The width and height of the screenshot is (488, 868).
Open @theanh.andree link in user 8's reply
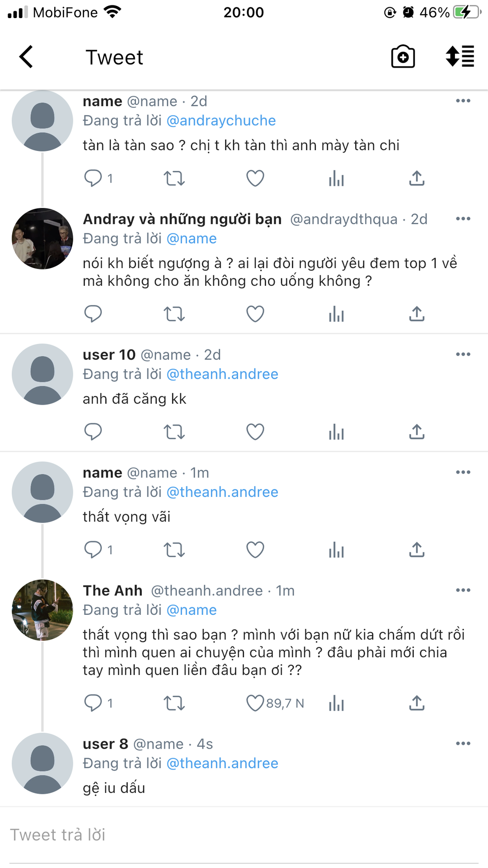[x=222, y=764]
